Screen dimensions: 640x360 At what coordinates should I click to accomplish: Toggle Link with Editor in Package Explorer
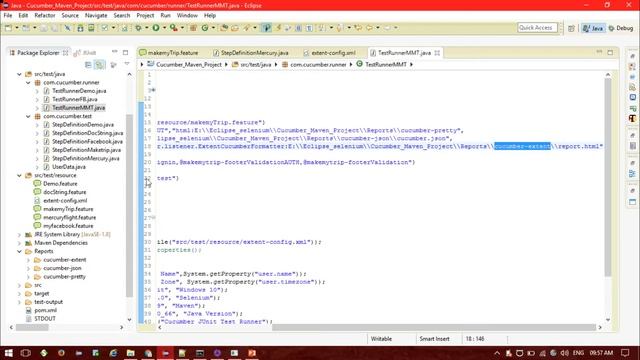pos(99,65)
